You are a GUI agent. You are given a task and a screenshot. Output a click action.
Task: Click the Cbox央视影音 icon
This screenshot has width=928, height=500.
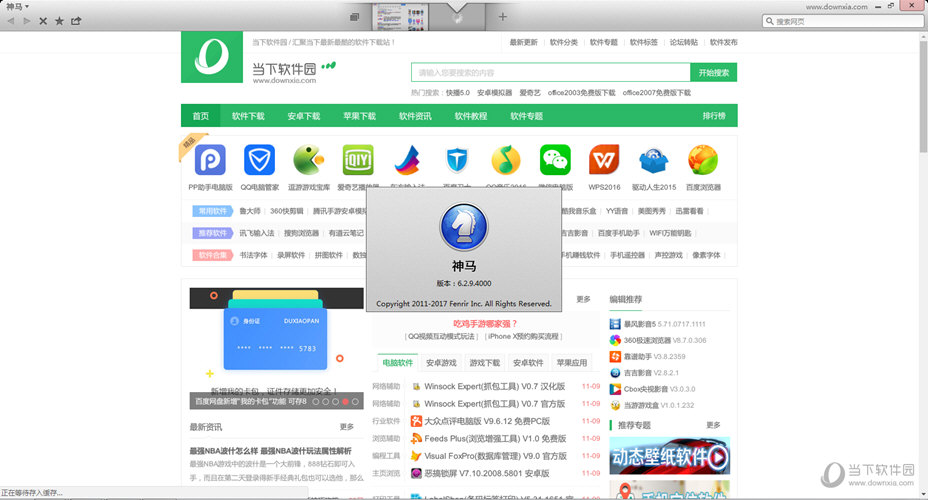(x=615, y=389)
